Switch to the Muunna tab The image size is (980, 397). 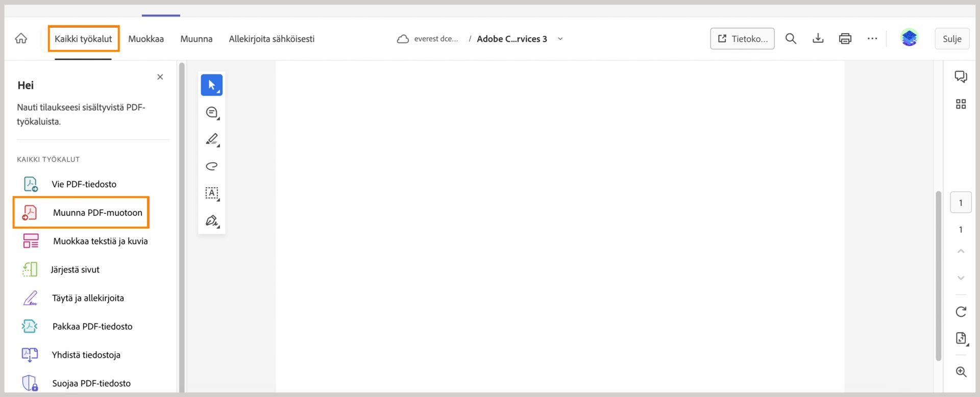[x=197, y=39]
